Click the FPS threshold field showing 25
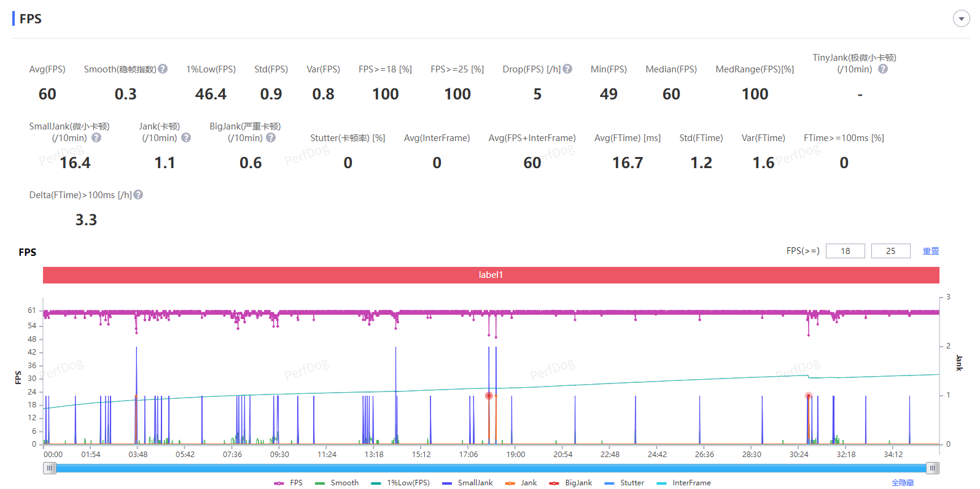The height and width of the screenshot is (489, 980). pos(890,251)
